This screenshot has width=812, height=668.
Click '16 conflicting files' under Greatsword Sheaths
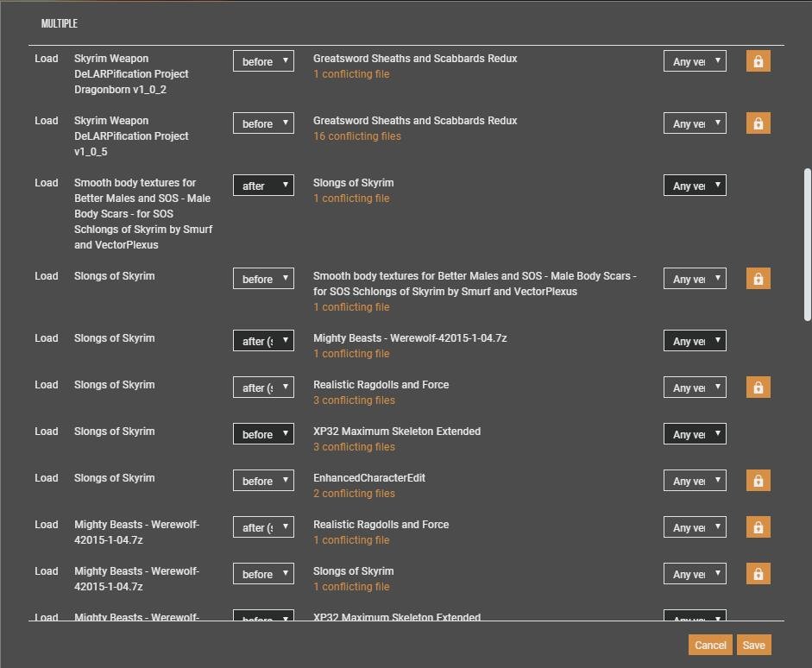356,136
